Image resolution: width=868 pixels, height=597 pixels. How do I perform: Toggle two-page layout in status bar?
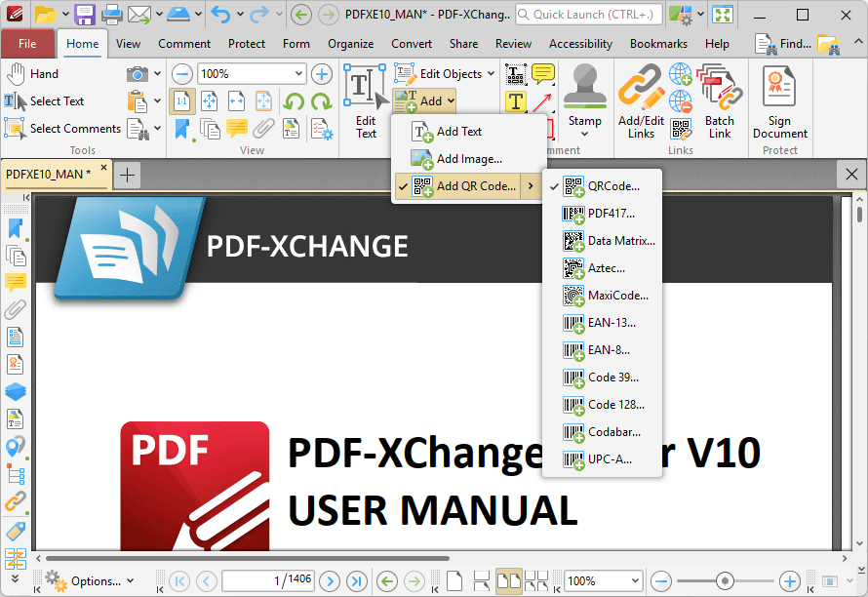click(509, 581)
